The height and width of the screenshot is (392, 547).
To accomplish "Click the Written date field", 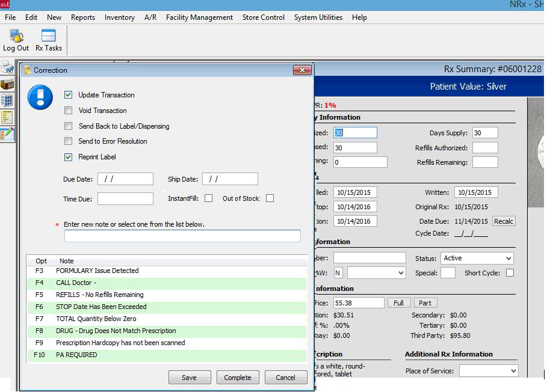I will click(x=476, y=192).
